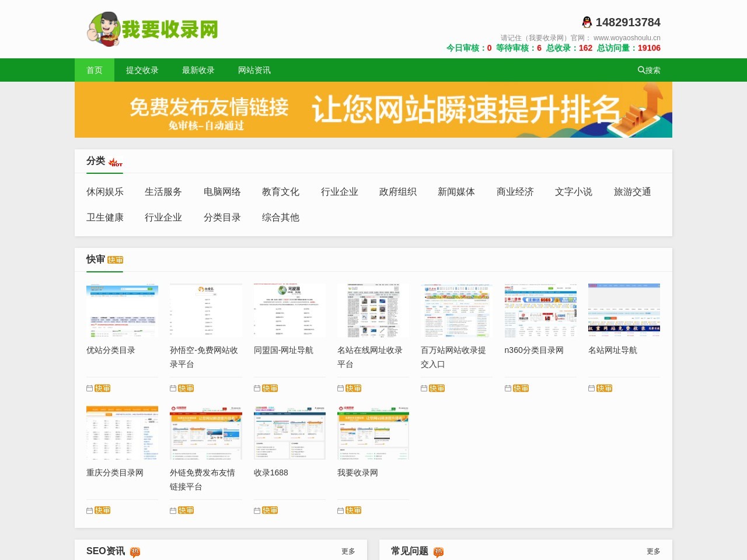
Task: Open the 提交收录 navigation tab
Action: 142,70
